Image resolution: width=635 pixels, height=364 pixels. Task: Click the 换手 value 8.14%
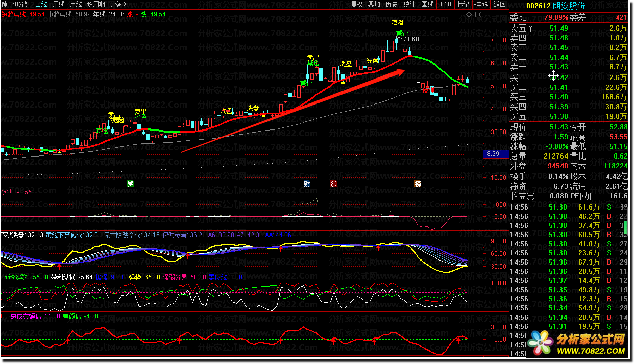(558, 176)
